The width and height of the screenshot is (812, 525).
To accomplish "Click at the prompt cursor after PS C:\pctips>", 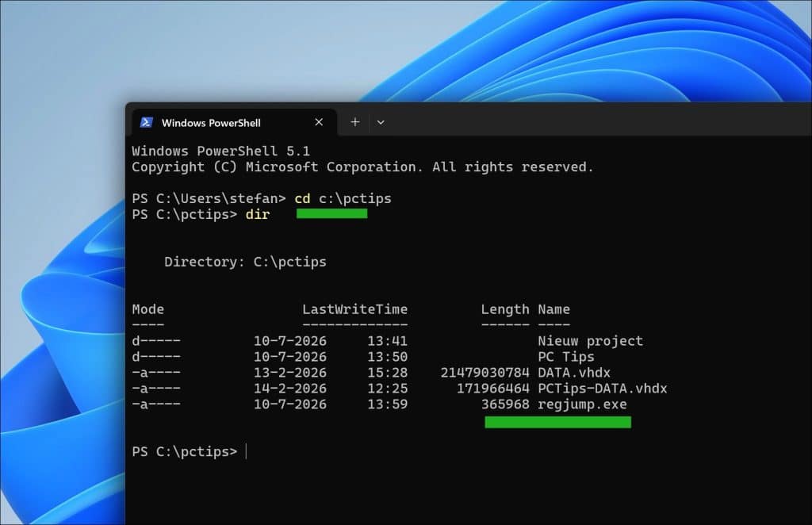I will click(x=246, y=451).
